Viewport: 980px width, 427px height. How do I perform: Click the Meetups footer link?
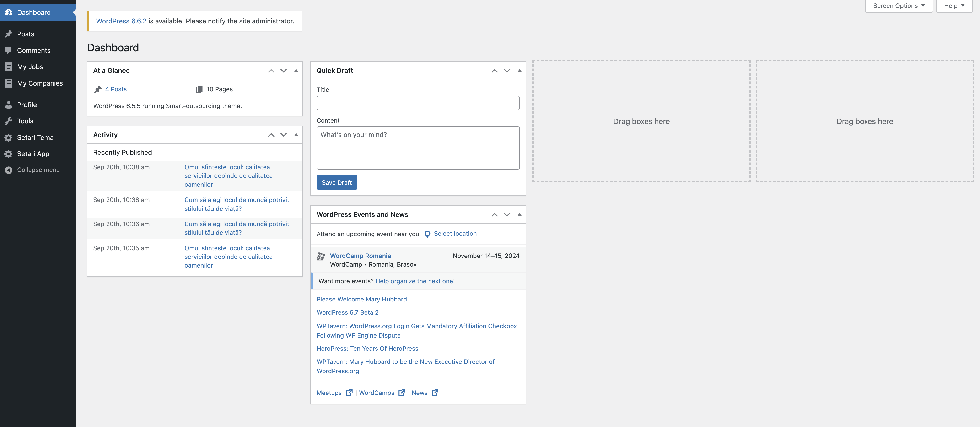[x=329, y=393]
